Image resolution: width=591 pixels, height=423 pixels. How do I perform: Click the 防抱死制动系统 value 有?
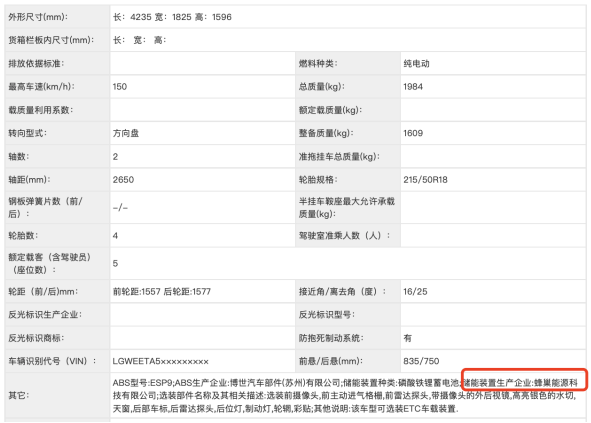(407, 338)
